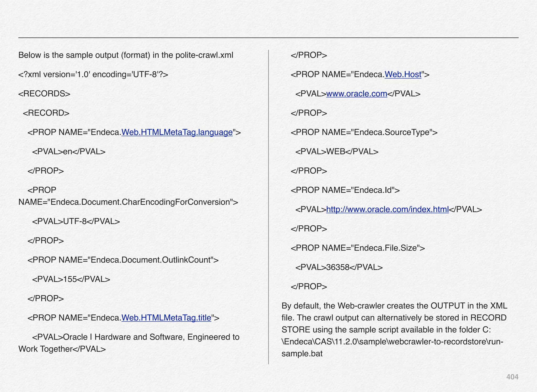Select the webcrawler-to-recordstore path text
This screenshot has height=392, width=537.
(x=393, y=342)
